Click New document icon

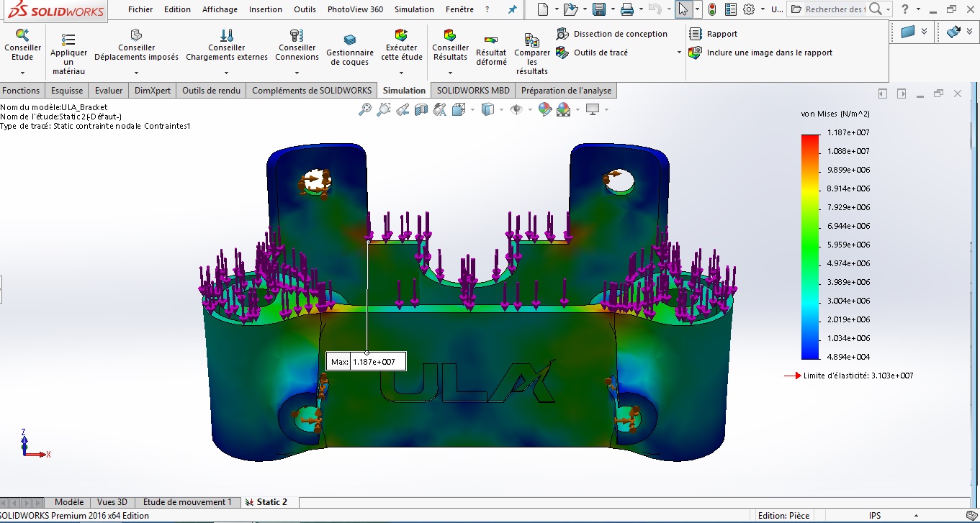pyautogui.click(x=543, y=9)
